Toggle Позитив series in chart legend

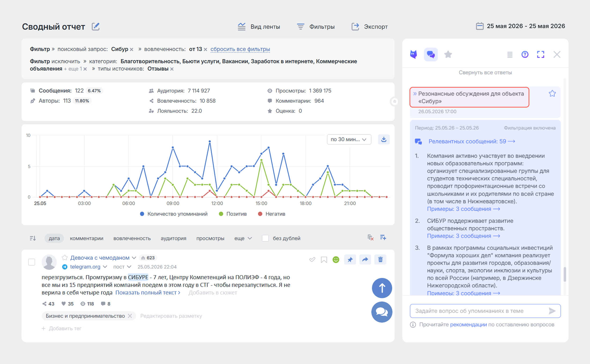click(233, 214)
